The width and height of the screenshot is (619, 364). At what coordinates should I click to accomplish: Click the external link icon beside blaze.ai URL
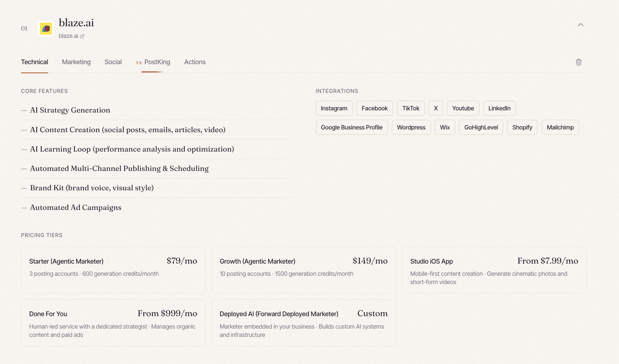(x=82, y=36)
